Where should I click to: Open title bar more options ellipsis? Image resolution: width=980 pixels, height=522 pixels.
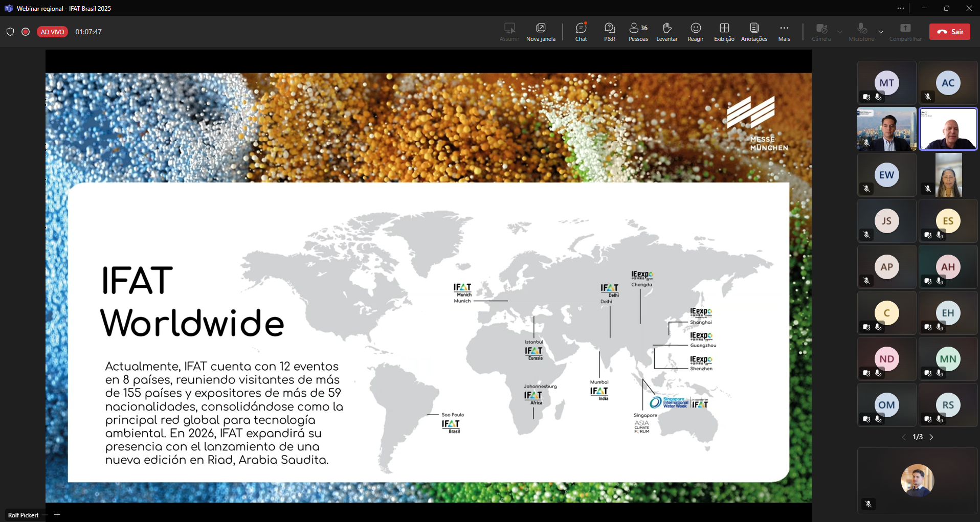(x=901, y=8)
